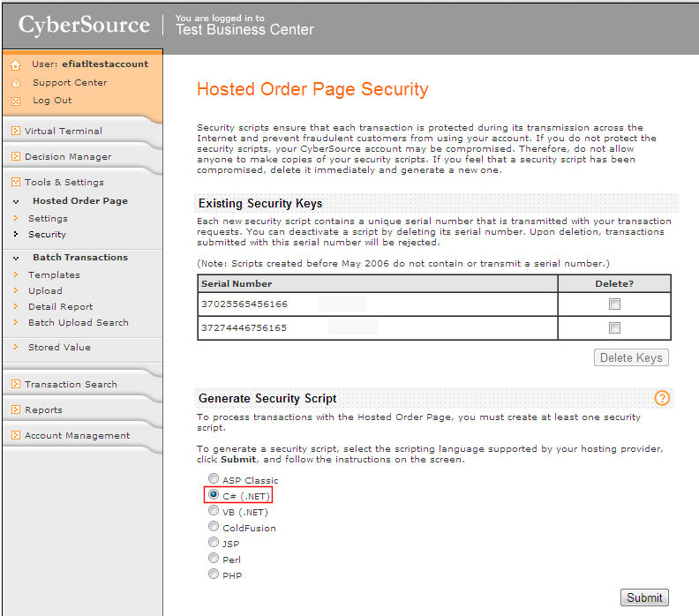Open Batch Transactions Templates
Screen dimensions: 699x616
54,274
